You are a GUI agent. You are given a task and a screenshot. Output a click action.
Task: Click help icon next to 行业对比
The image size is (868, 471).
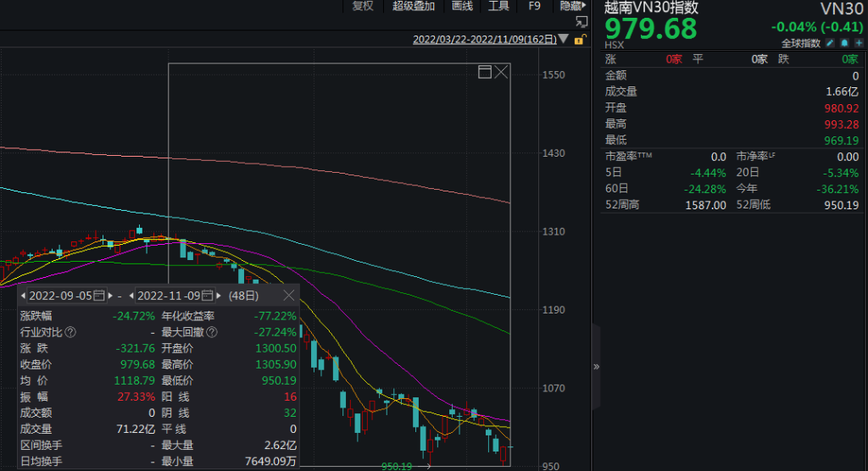(x=71, y=332)
